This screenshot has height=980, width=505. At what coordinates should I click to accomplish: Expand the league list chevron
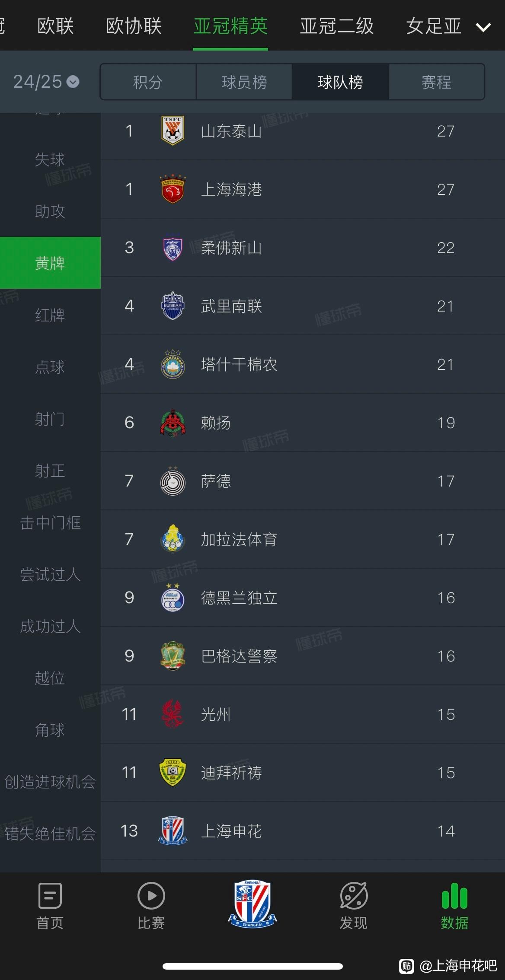coord(483,28)
